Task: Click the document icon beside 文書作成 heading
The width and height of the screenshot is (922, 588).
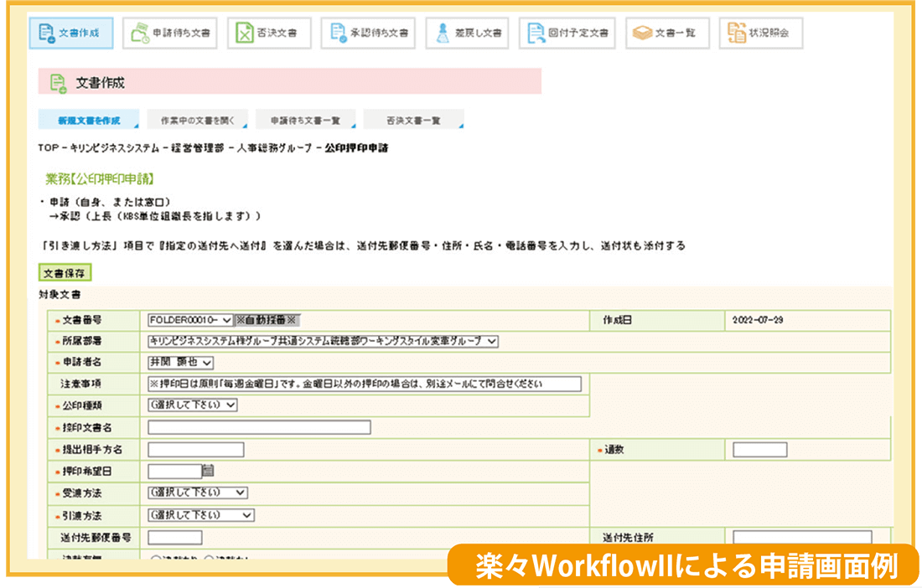Action: click(58, 83)
